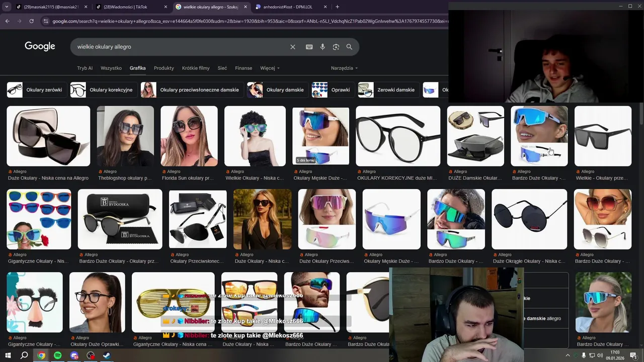Switch to the Finanse tab

pos(244,68)
